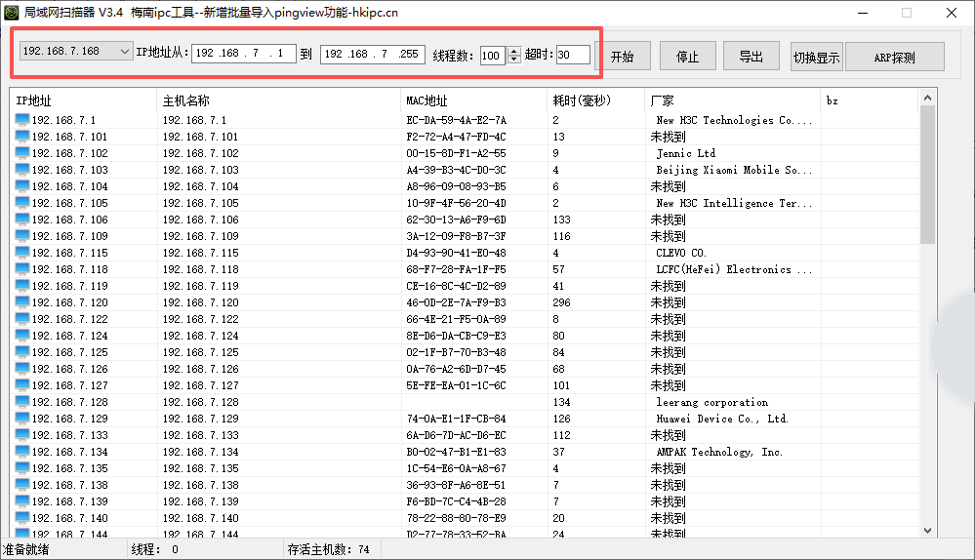The height and width of the screenshot is (560, 975).
Task: Click the computer icon for 192.168.7.1
Action: tap(22, 120)
